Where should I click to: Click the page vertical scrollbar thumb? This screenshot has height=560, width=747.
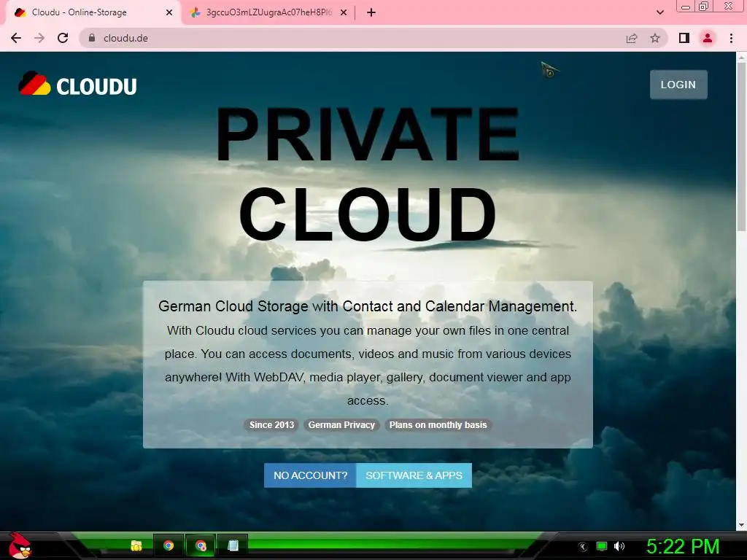pos(742,147)
